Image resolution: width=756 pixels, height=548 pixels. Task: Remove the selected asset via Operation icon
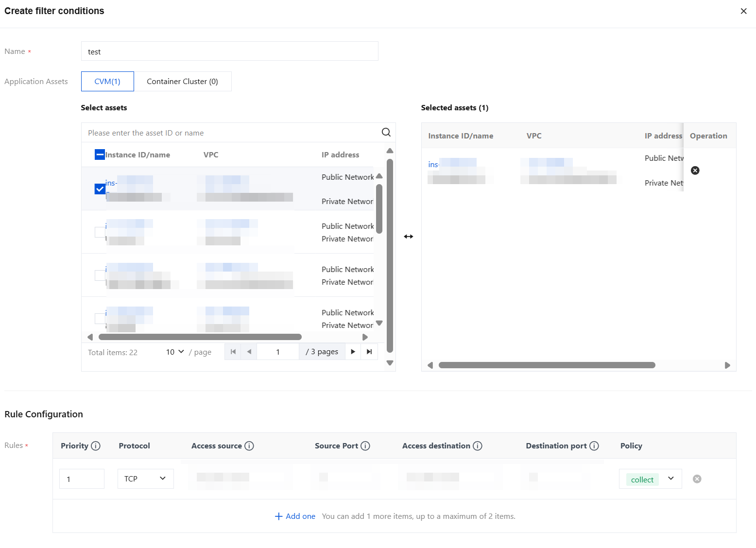[x=695, y=171]
